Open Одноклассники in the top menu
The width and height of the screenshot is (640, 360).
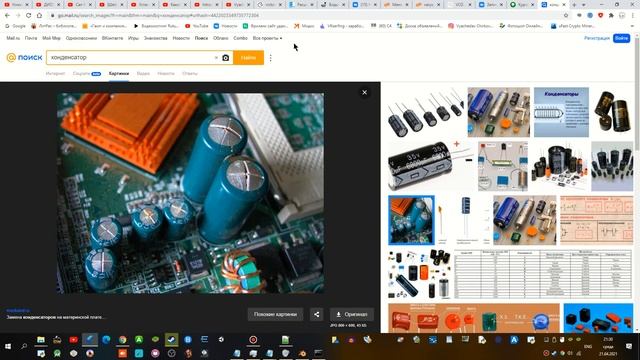[81, 38]
